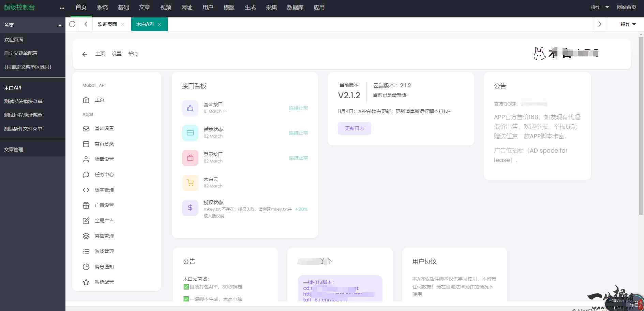Open 直播管理 layers icon

point(86,236)
